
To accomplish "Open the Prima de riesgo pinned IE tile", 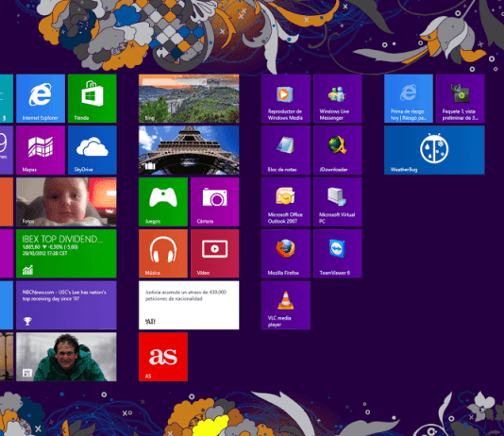I will 409,98.
